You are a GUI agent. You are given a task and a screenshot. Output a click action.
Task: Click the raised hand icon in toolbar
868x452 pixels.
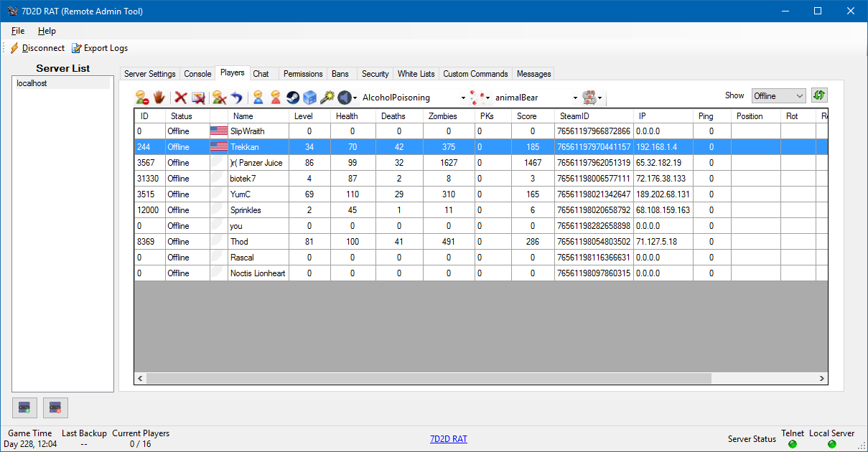(x=159, y=98)
